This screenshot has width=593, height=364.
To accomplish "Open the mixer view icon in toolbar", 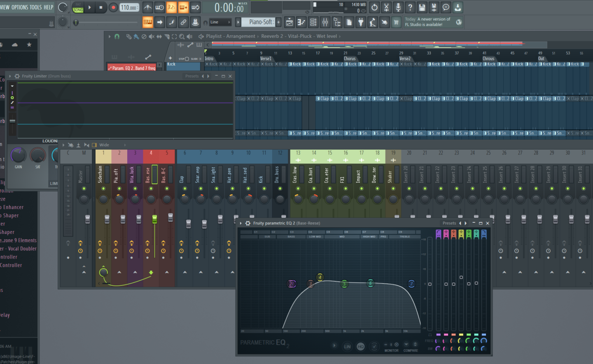I will coord(325,22).
